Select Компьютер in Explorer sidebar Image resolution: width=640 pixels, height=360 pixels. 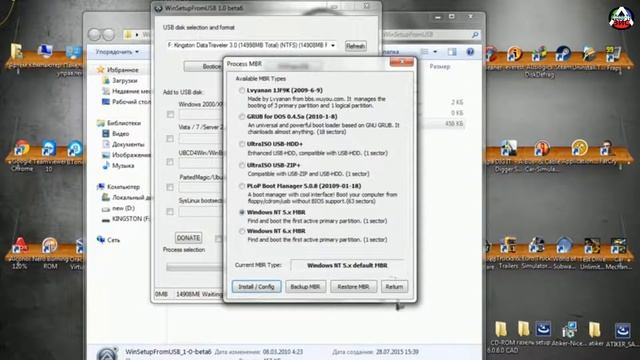coord(119,187)
